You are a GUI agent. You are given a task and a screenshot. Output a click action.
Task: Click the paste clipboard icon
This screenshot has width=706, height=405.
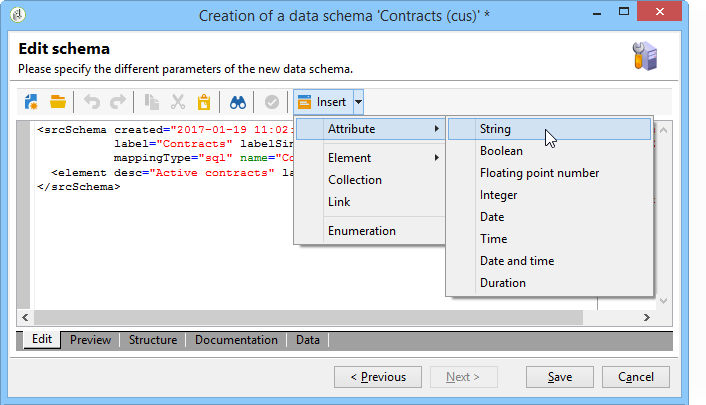(x=203, y=102)
